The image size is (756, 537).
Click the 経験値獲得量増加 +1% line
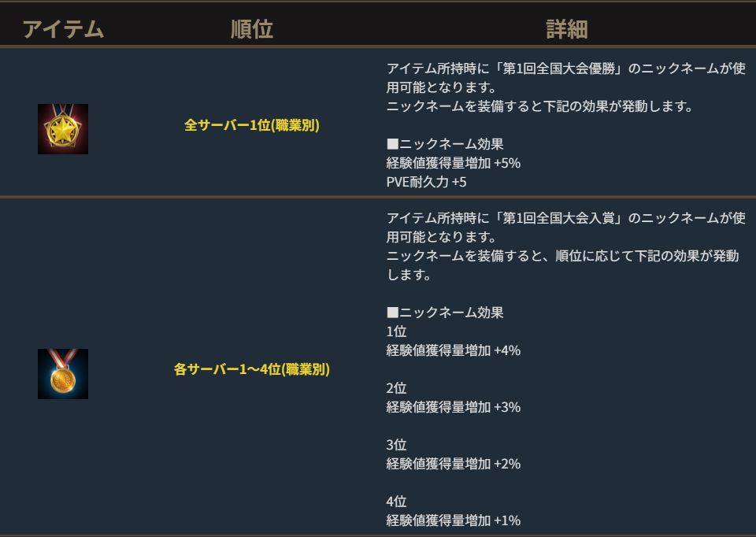click(454, 520)
